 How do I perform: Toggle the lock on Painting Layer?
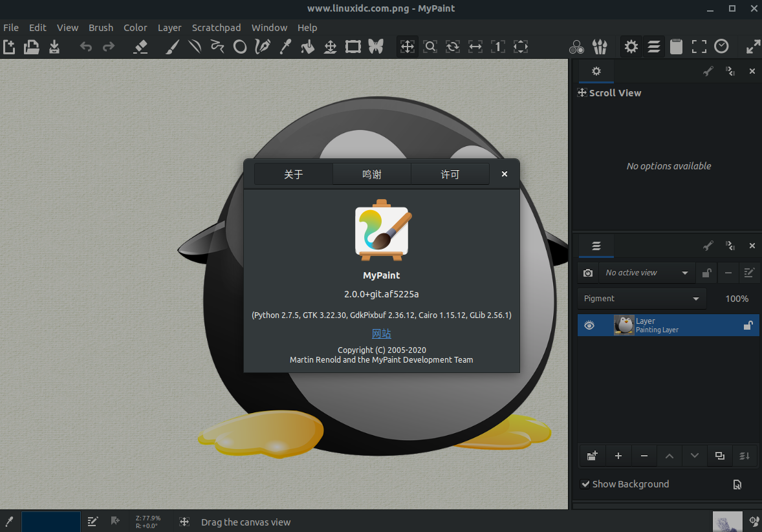click(x=748, y=326)
